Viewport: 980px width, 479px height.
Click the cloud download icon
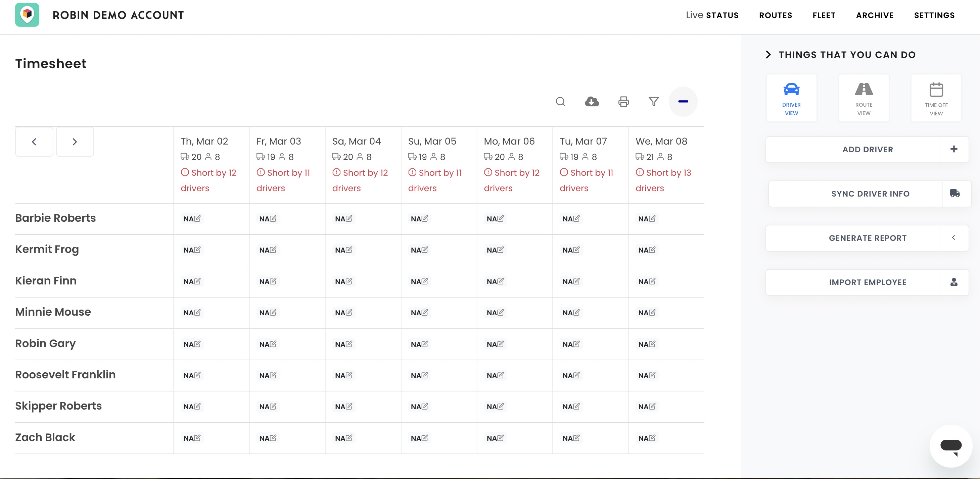[592, 102]
